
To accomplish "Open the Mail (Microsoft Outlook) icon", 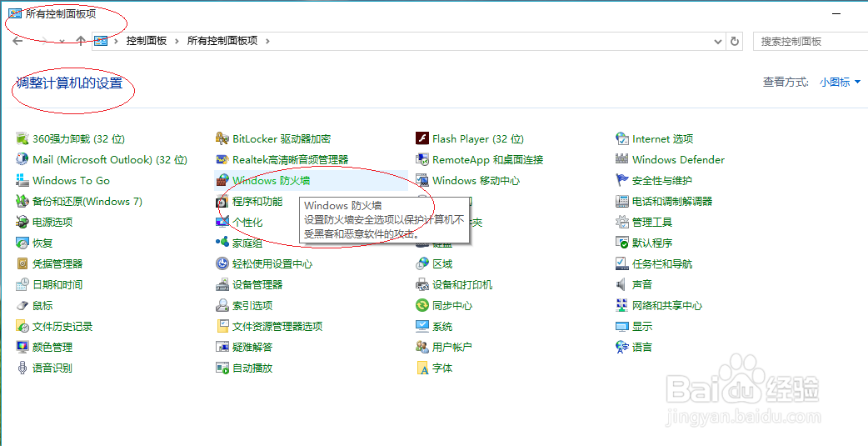I will [x=22, y=159].
